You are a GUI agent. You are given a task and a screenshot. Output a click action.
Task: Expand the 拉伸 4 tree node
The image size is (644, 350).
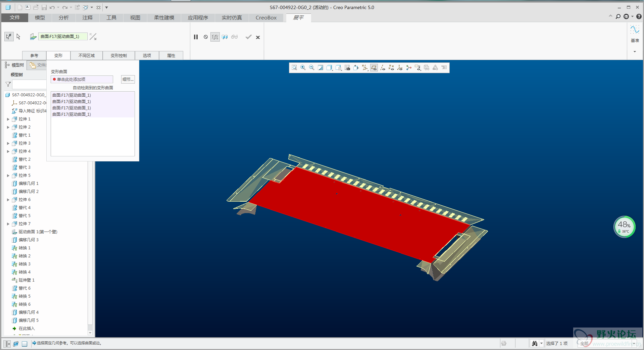[x=8, y=151]
